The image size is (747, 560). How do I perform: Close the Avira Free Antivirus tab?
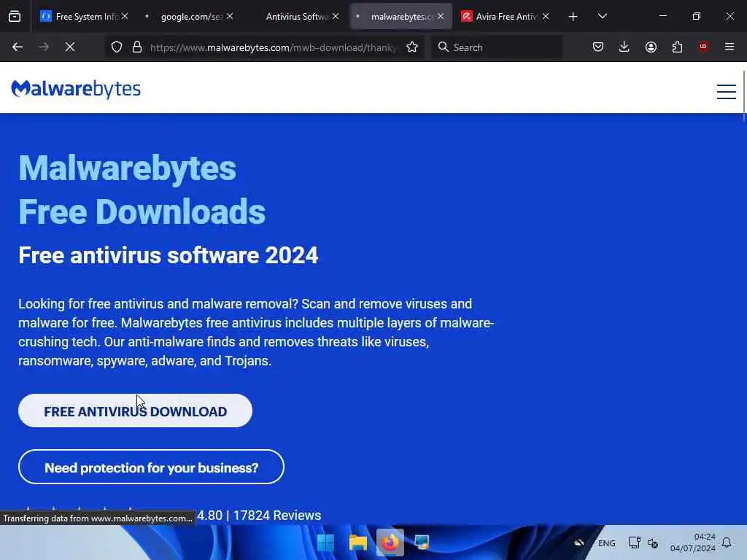(x=546, y=16)
